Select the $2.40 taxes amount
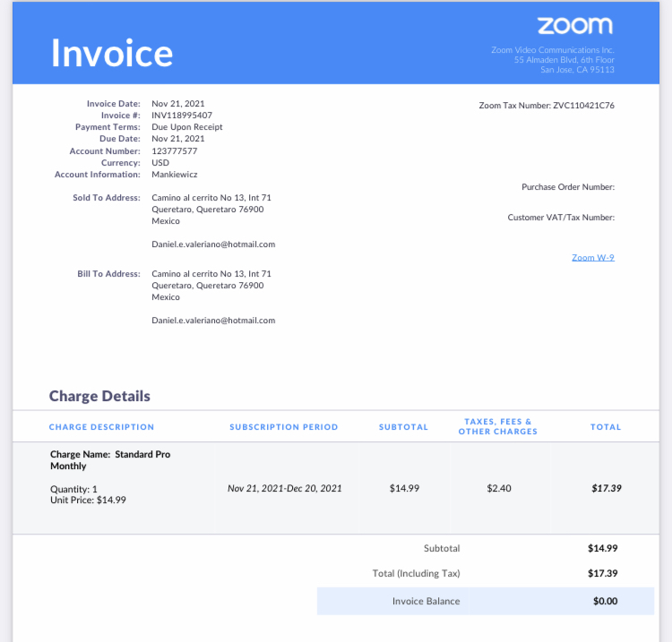Image resolution: width=672 pixels, height=642 pixels. [x=499, y=488]
